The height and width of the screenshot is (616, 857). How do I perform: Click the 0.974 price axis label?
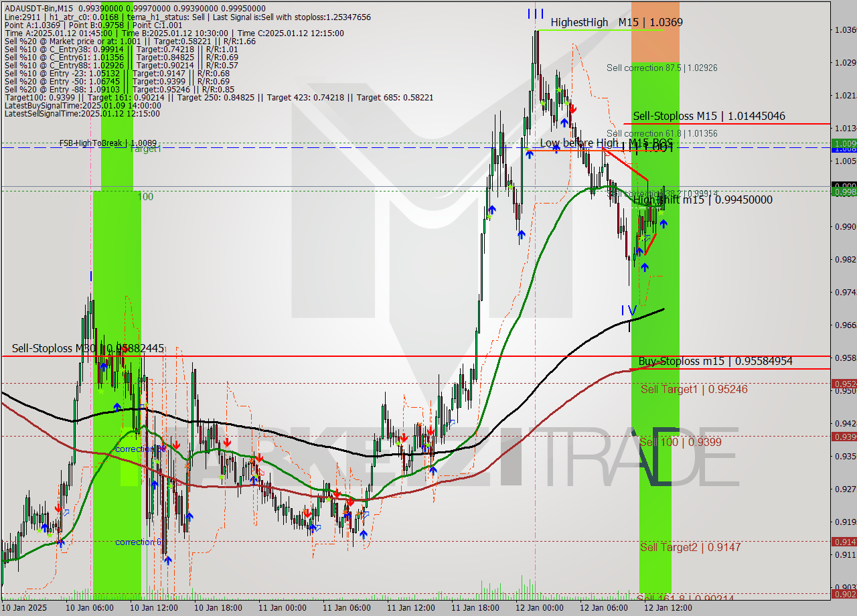pyautogui.click(x=845, y=292)
